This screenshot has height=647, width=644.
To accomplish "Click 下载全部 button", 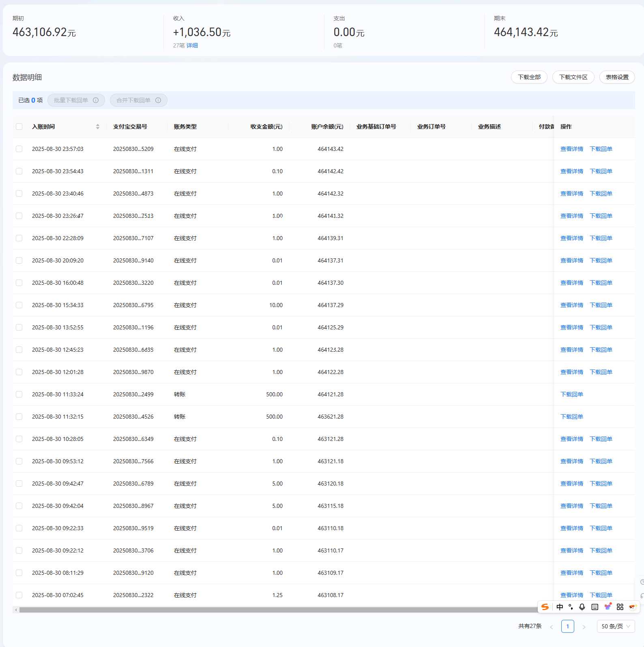I will pos(529,77).
